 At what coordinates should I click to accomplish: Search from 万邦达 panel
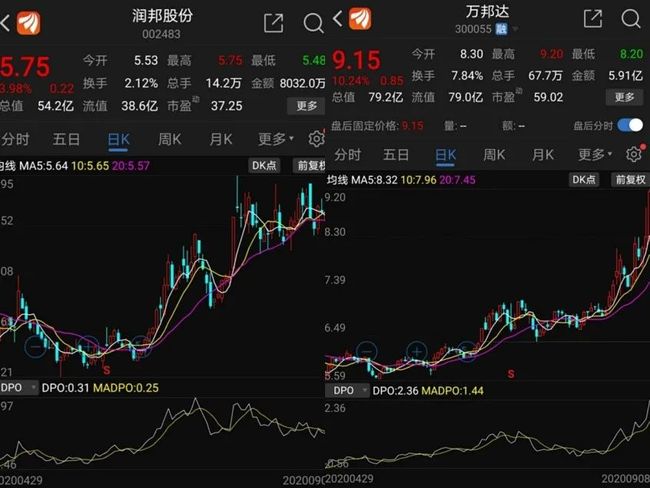(x=631, y=19)
